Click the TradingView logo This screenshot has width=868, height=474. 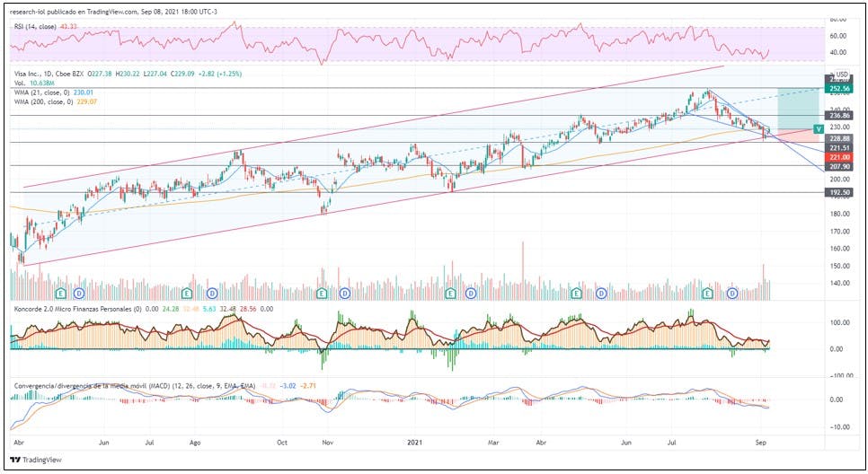pyautogui.click(x=37, y=460)
